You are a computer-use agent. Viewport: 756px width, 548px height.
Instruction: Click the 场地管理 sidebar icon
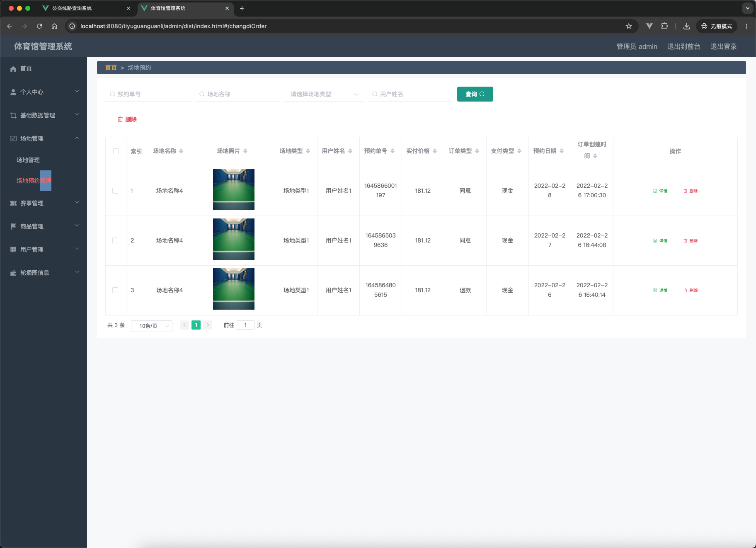tap(13, 138)
